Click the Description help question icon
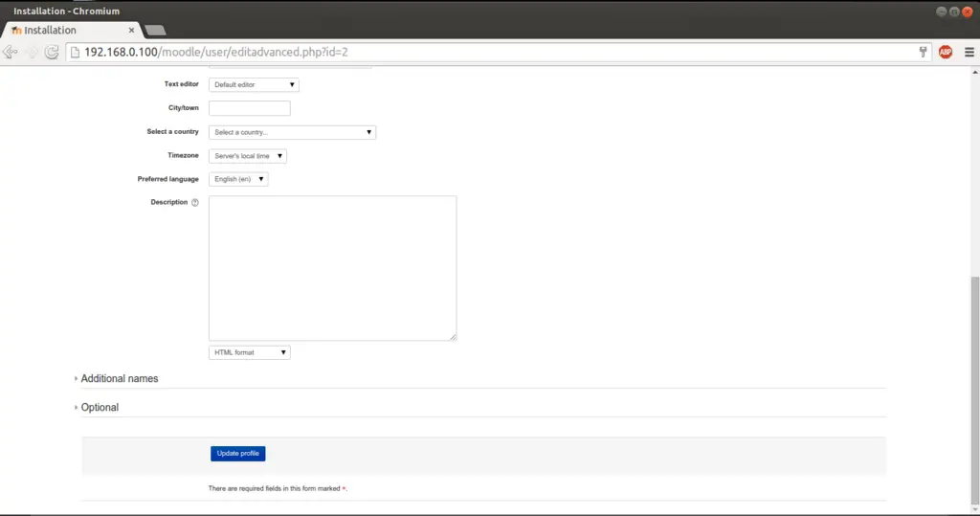 pos(195,203)
